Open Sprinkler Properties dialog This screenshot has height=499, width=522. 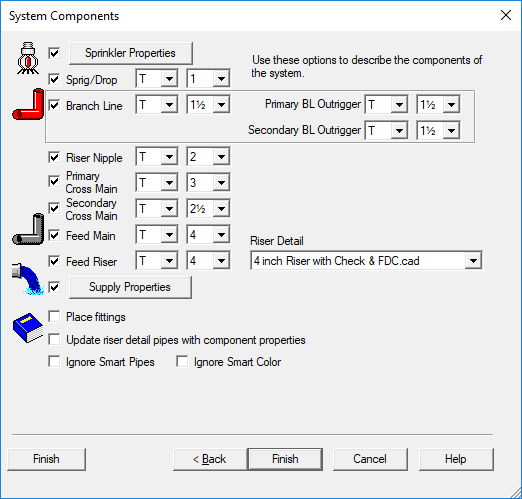click(131, 53)
